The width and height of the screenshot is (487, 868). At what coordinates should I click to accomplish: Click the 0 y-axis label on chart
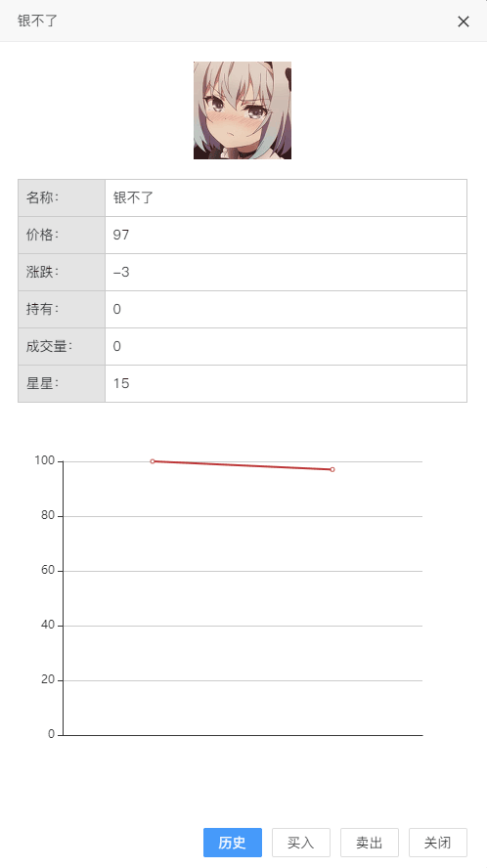(52, 735)
